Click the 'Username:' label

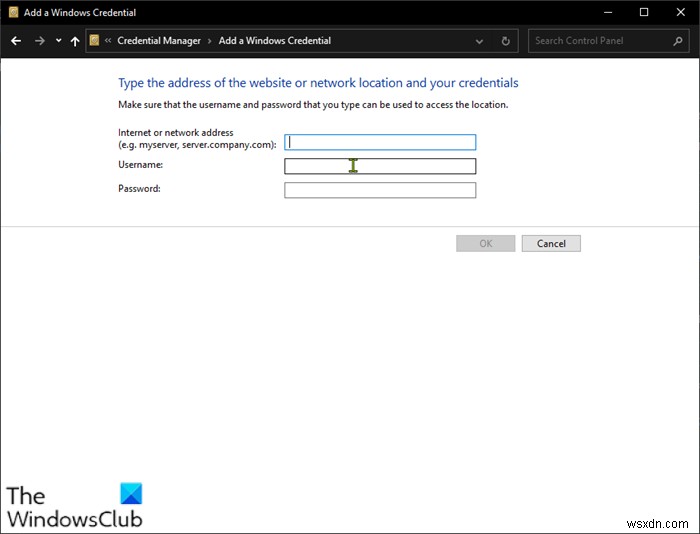[x=141, y=165]
